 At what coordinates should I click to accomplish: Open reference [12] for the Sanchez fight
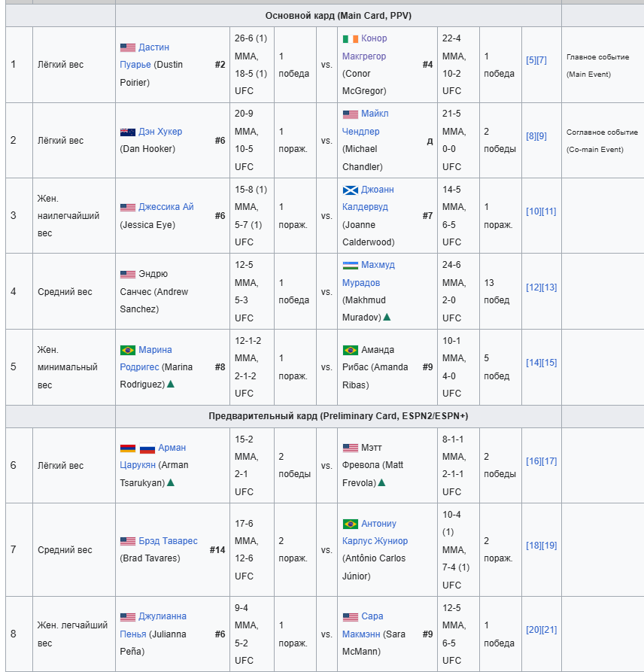pos(533,287)
